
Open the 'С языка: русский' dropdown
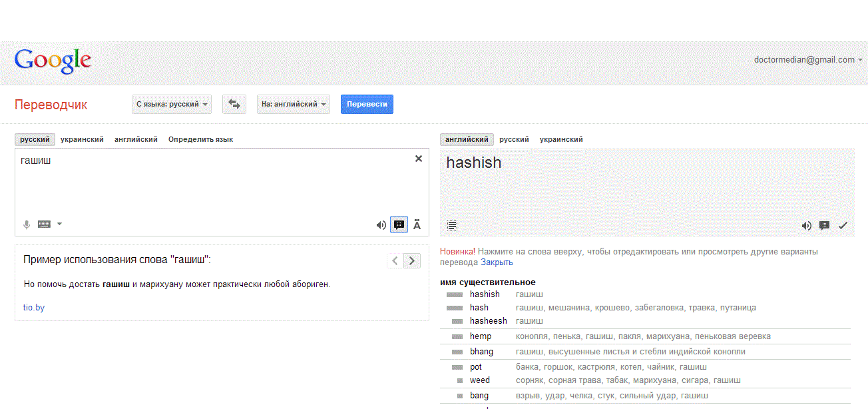click(172, 104)
